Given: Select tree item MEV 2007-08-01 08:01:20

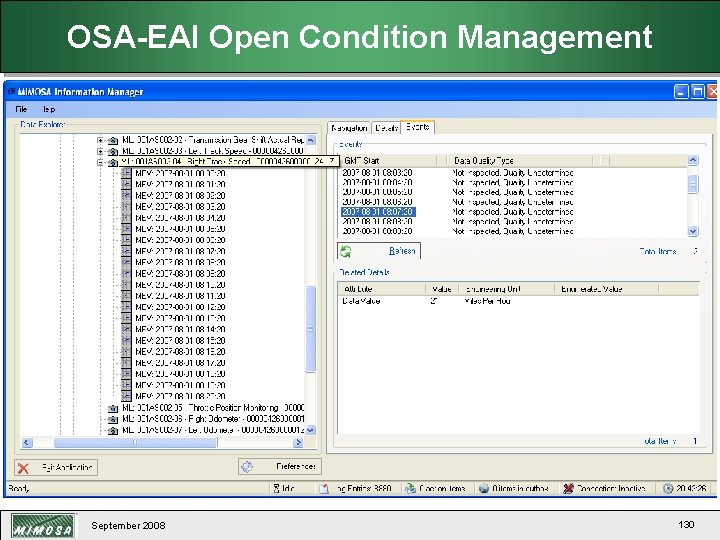Looking at the screenshot, I should pos(180,185).
